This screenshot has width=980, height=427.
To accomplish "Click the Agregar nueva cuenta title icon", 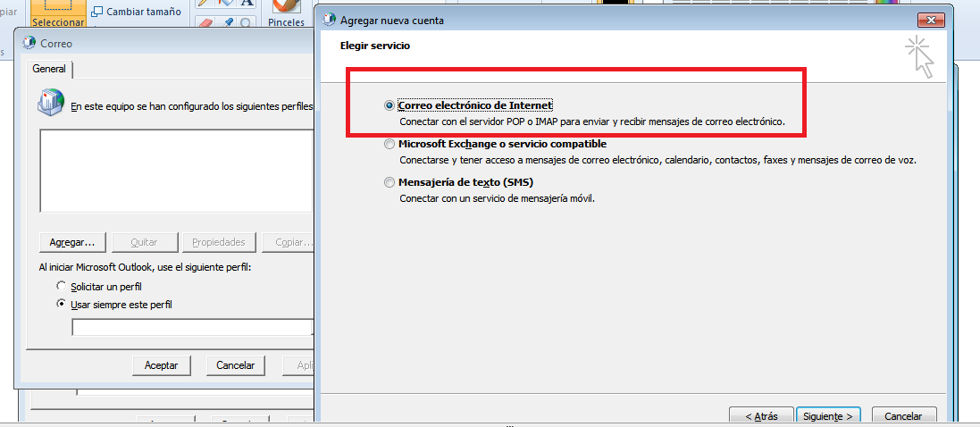I will [329, 20].
